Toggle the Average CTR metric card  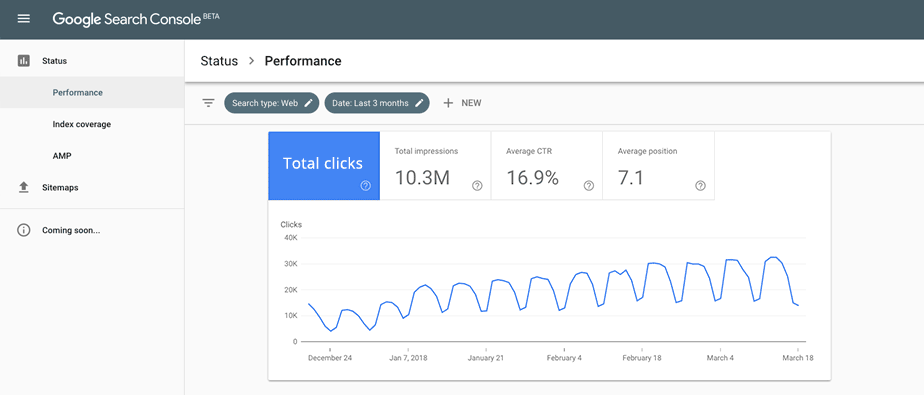point(547,166)
